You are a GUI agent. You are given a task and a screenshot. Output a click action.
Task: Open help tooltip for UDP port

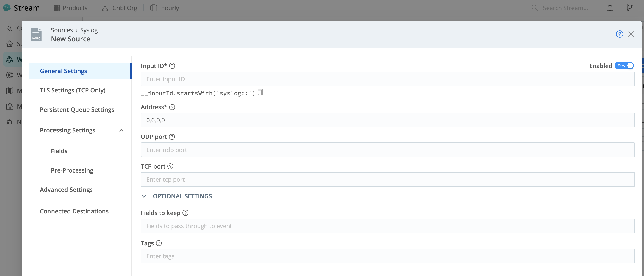click(x=172, y=137)
